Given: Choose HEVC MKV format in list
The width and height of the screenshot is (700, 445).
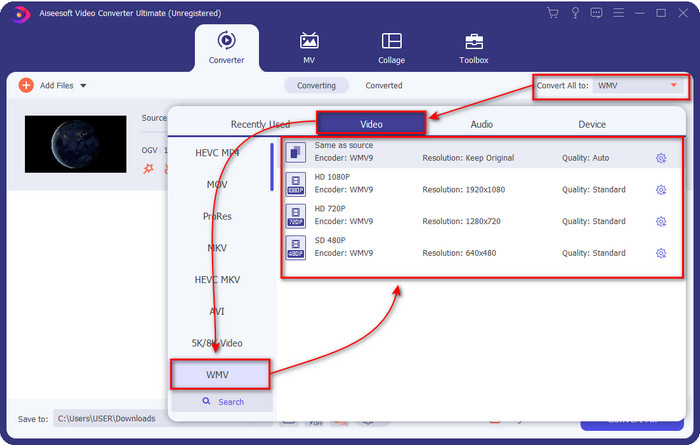Looking at the screenshot, I should (217, 279).
